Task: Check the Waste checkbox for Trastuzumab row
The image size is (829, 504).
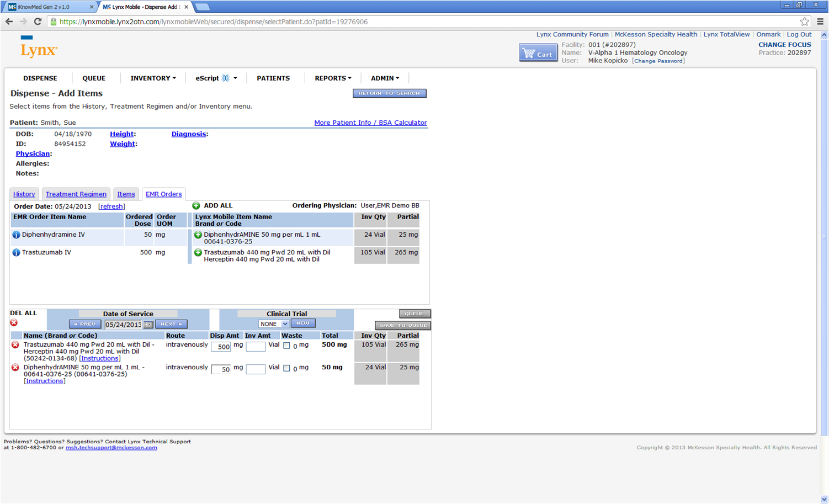Action: pos(287,346)
